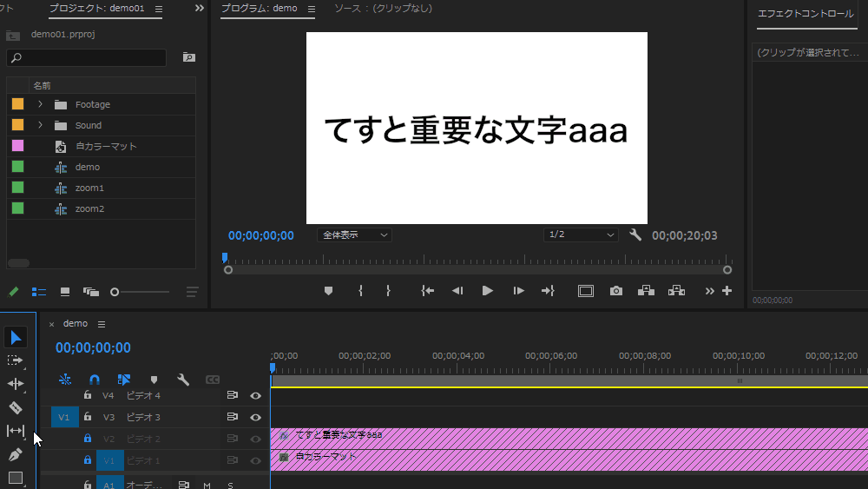Screen dimensions: 868x489
Task: Open the Program monitor panel menu
Action: [312, 9]
